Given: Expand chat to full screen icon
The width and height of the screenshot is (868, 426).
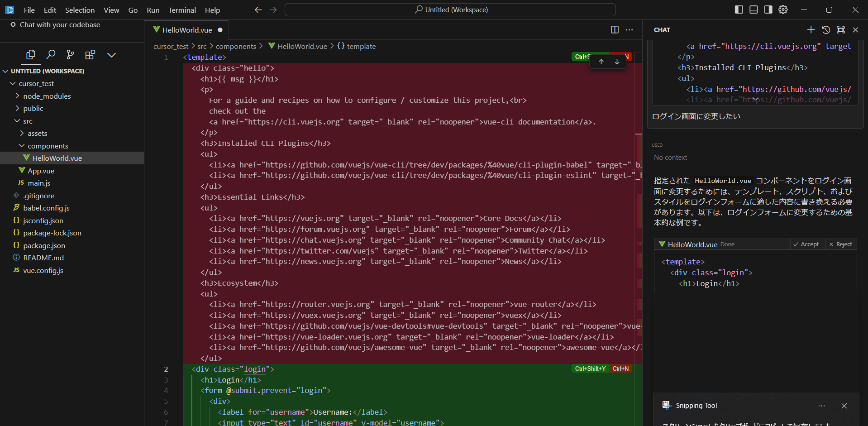Looking at the screenshot, I should pyautogui.click(x=840, y=29).
